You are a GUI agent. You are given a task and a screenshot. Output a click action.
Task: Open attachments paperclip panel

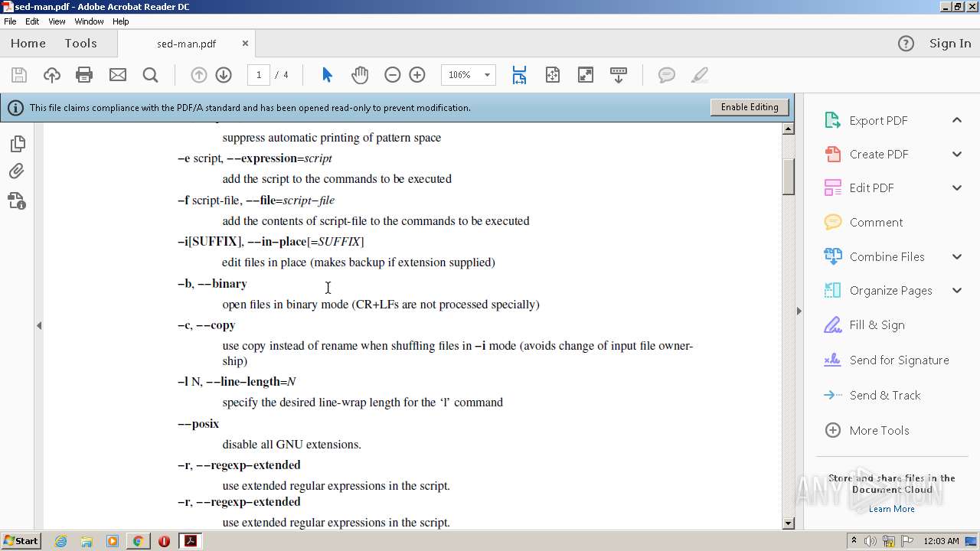pyautogui.click(x=17, y=171)
